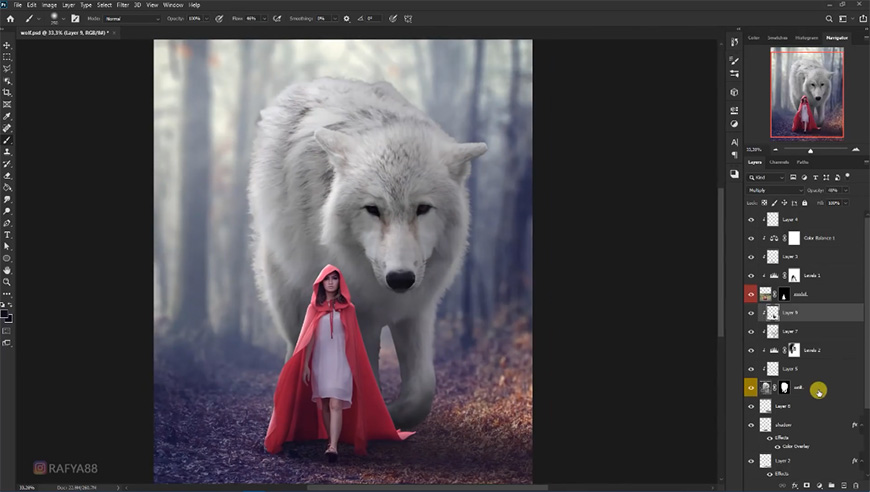Open brush Flow dropdown arrow
This screenshot has height=492, width=870.
click(264, 18)
